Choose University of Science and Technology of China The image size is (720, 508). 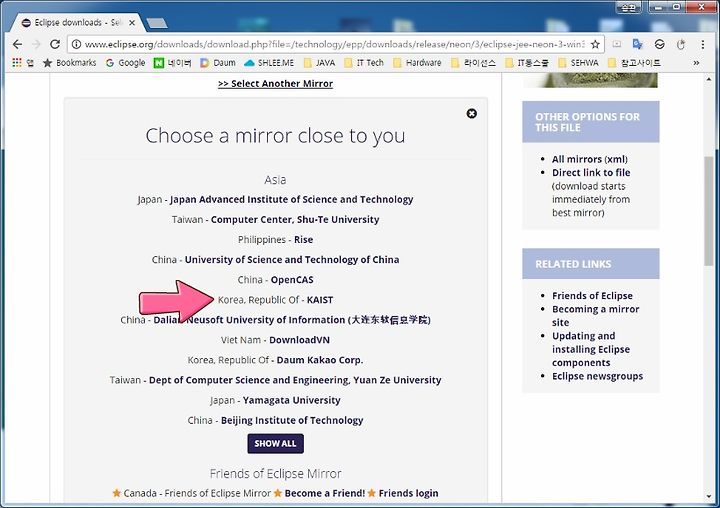click(292, 260)
